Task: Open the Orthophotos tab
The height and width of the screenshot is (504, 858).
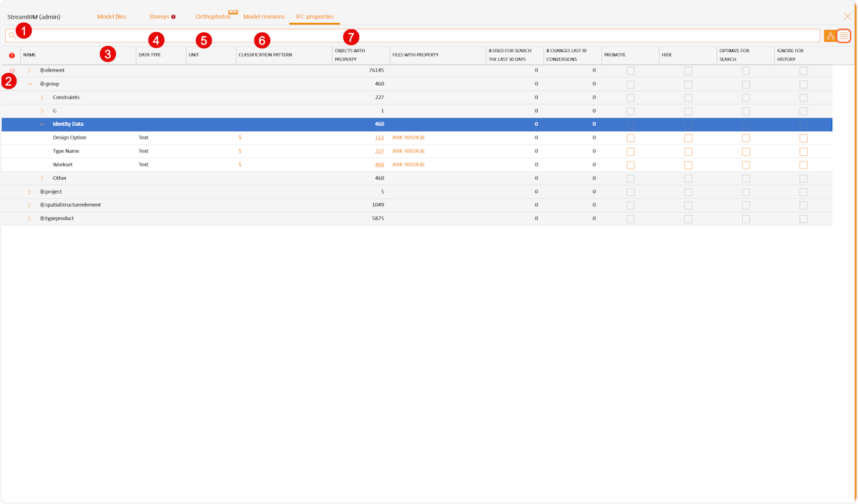Action: [x=213, y=16]
